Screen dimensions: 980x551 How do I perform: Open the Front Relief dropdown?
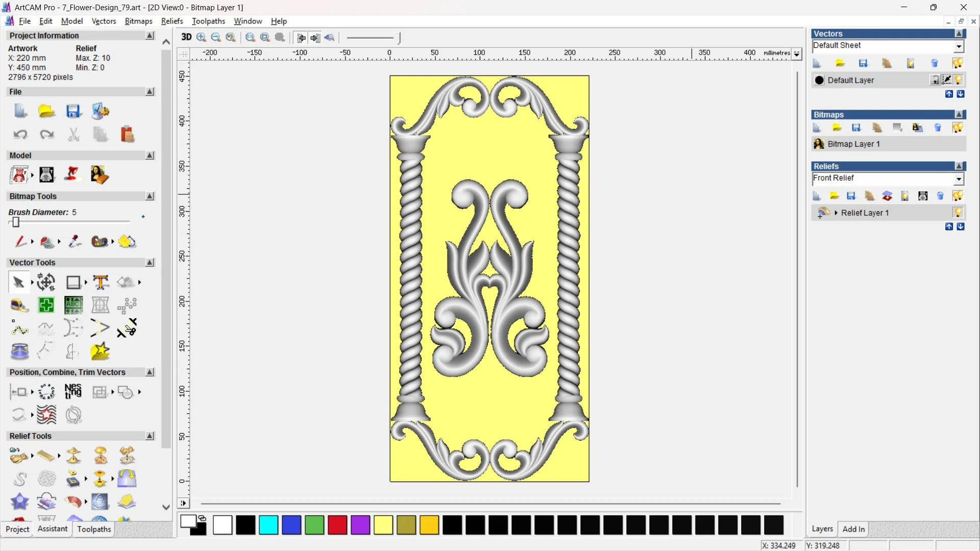tap(959, 179)
